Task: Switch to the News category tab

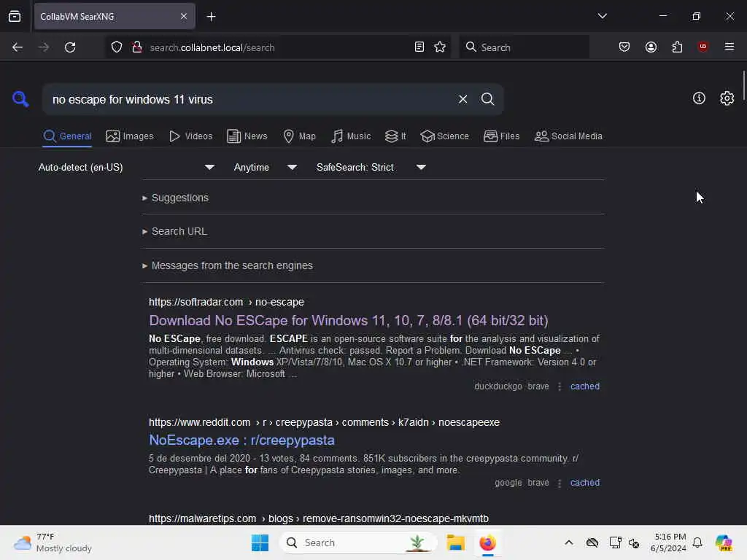Action: (x=247, y=136)
